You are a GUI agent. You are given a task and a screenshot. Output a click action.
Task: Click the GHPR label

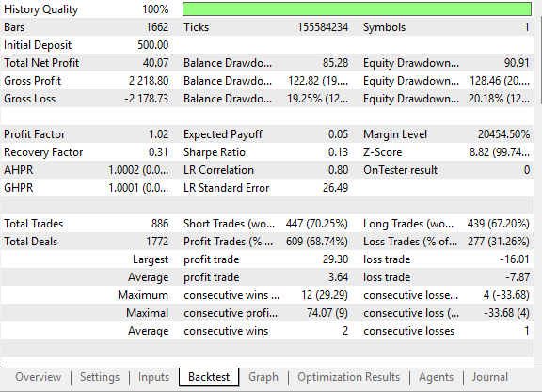click(x=18, y=188)
